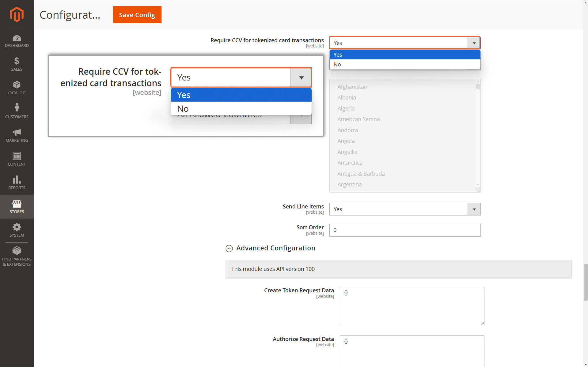Click the Magento logo
The image size is (588, 367).
click(x=17, y=14)
